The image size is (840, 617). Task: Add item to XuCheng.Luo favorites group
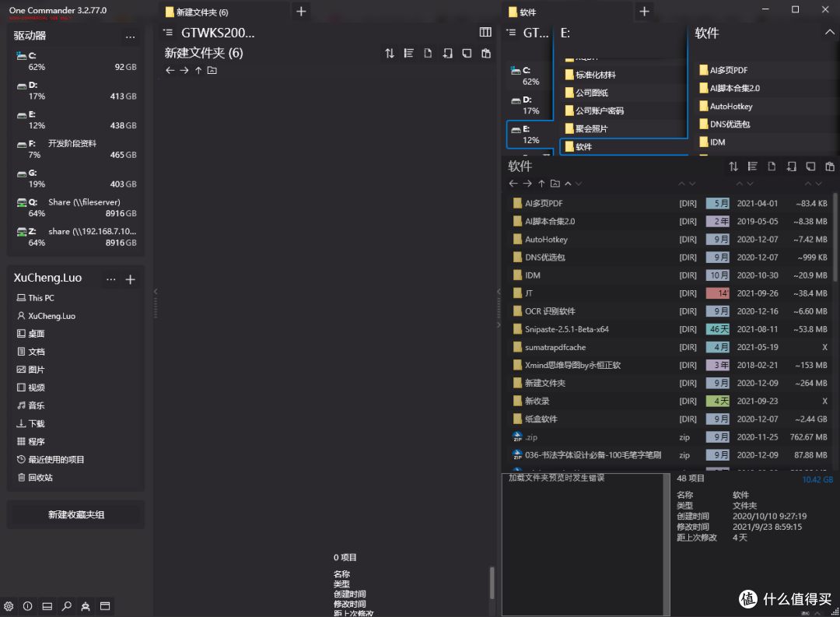tap(130, 279)
